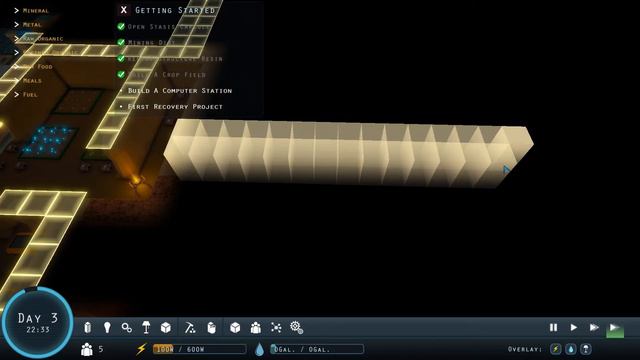
Task: Click the colonist count number 5
Action: [101, 349]
